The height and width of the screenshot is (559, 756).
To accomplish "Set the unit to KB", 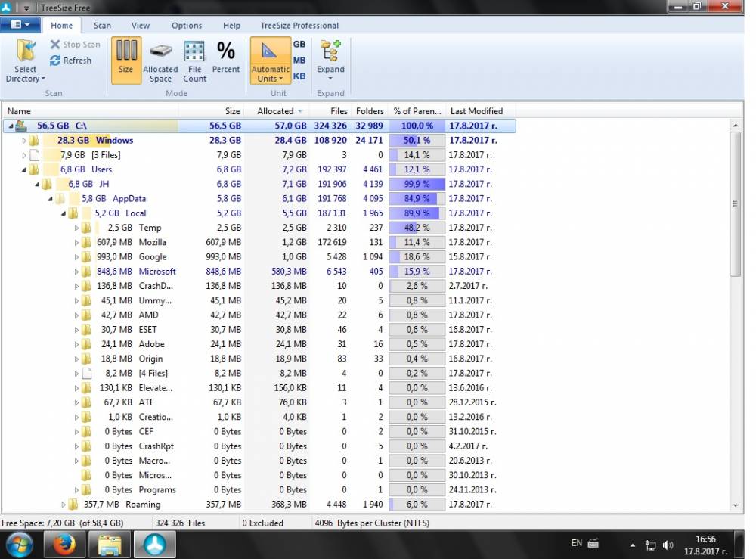I will [299, 76].
